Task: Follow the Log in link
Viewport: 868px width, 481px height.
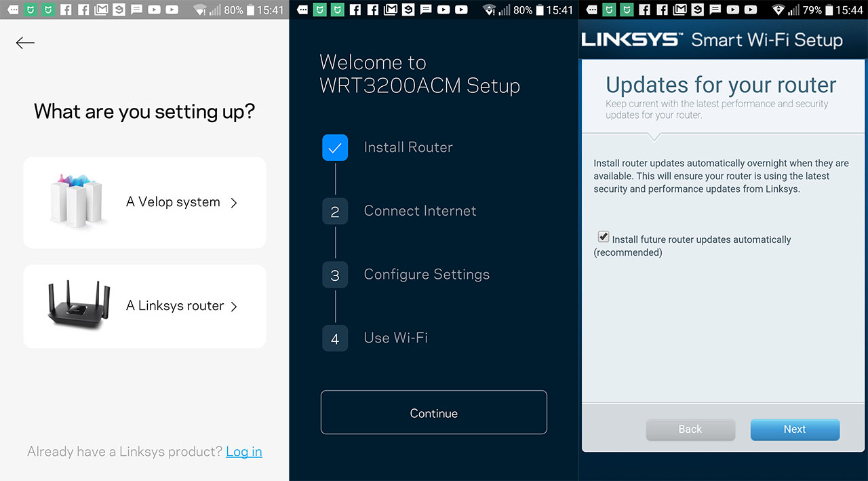Action: [x=244, y=452]
